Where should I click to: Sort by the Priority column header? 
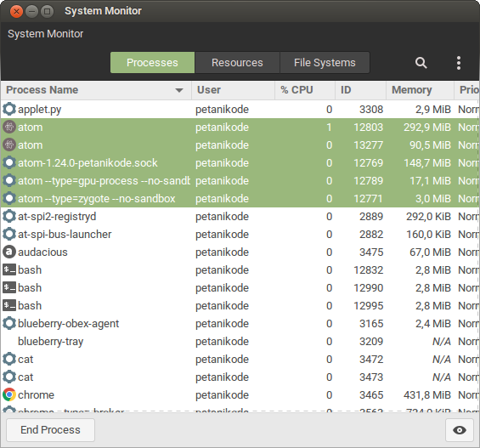tap(467, 90)
